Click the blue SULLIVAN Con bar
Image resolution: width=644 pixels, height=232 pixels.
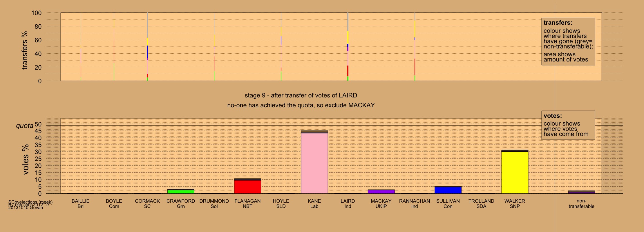point(448,190)
